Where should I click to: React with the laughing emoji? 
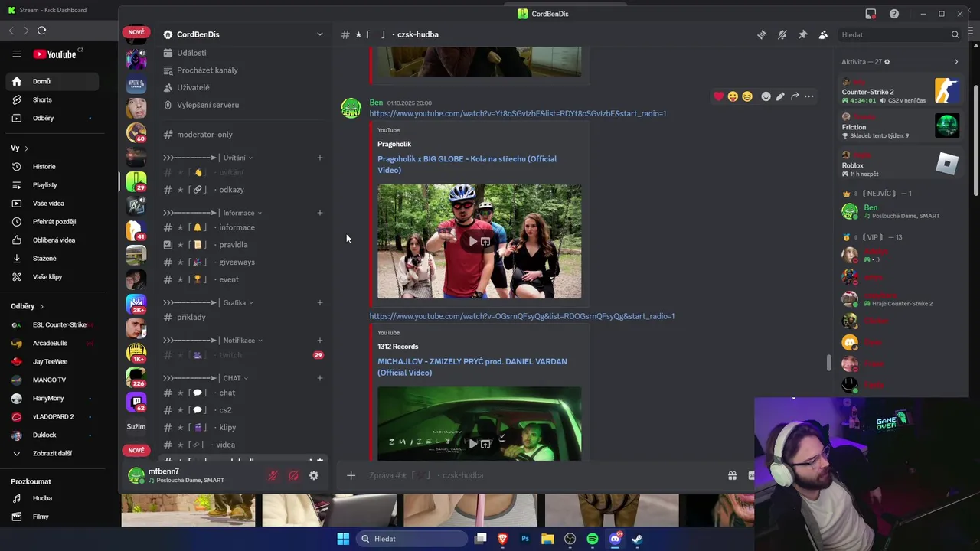pos(747,96)
